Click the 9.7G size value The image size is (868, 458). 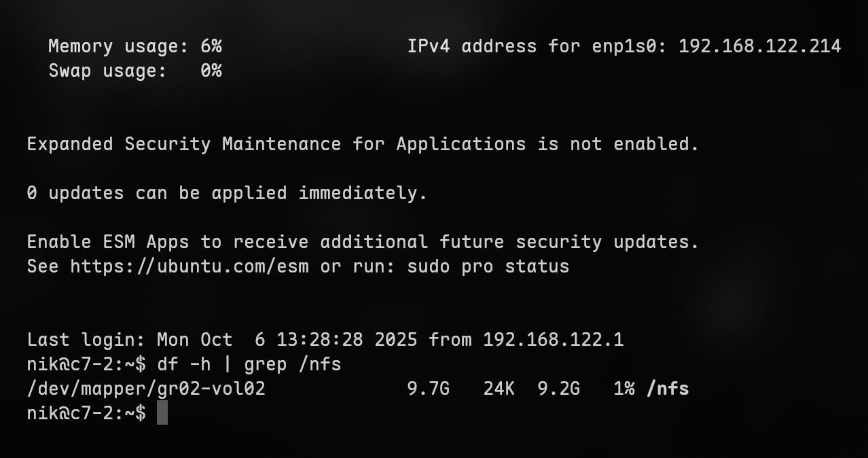point(429,389)
